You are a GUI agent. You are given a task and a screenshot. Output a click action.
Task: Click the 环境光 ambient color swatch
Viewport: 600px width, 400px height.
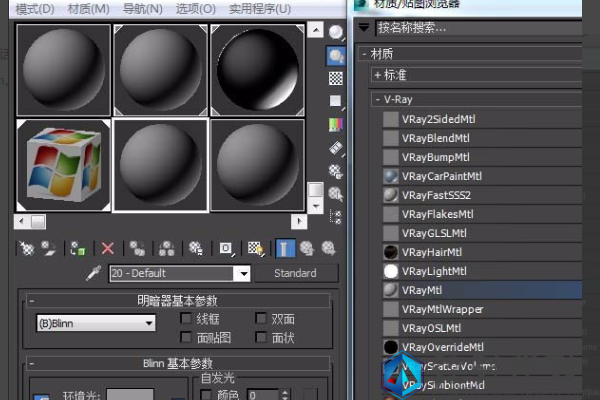click(130, 396)
